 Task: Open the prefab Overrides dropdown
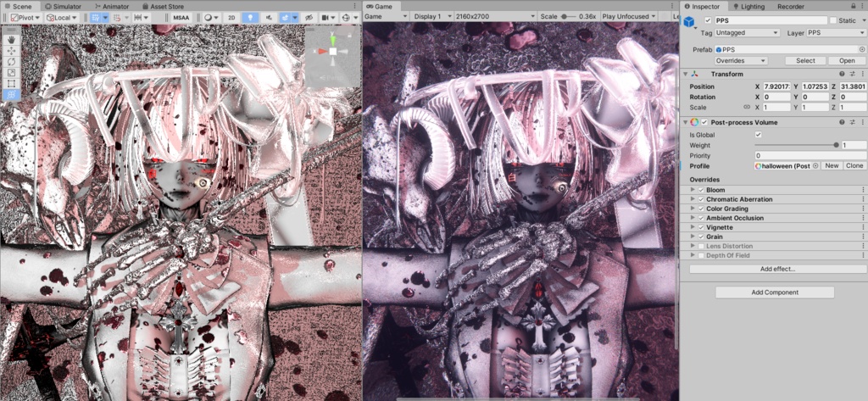pos(741,60)
